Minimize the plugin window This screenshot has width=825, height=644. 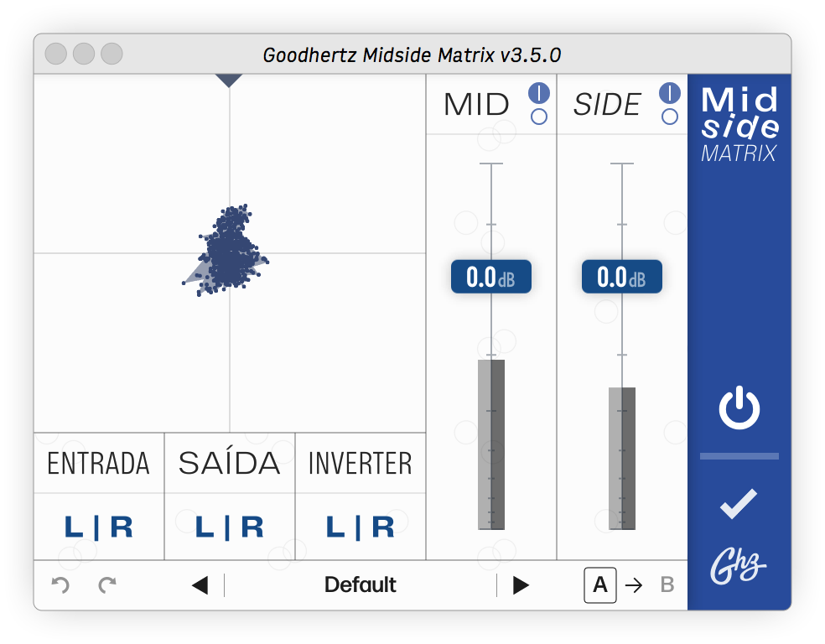click(x=84, y=54)
